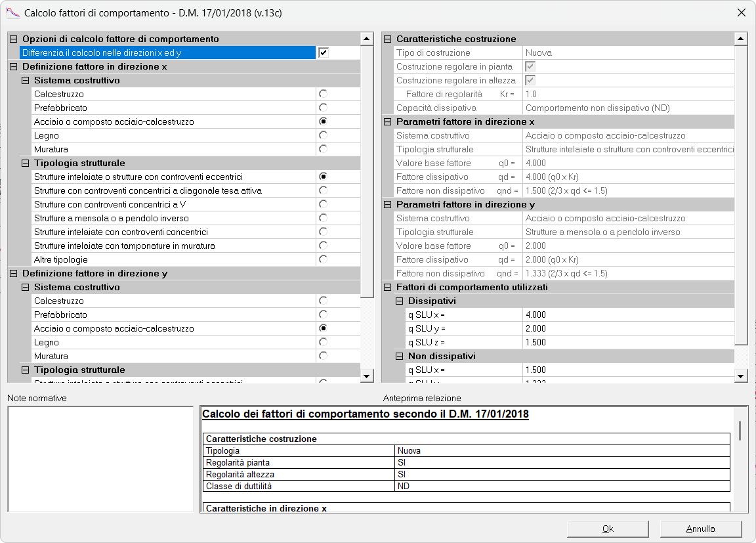Edit Non dissipativi q SLU x value

tap(628, 370)
